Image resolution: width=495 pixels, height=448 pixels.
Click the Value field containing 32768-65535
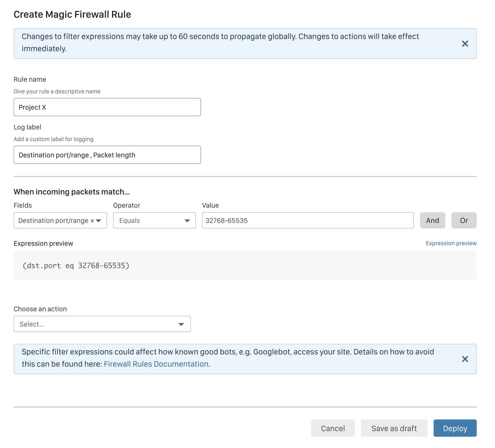coord(307,221)
